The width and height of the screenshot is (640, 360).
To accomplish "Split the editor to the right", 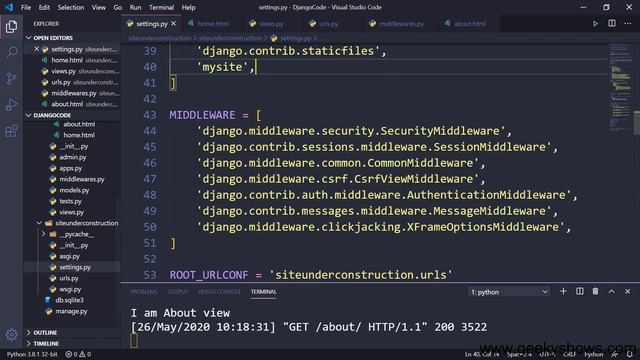I will (612, 24).
